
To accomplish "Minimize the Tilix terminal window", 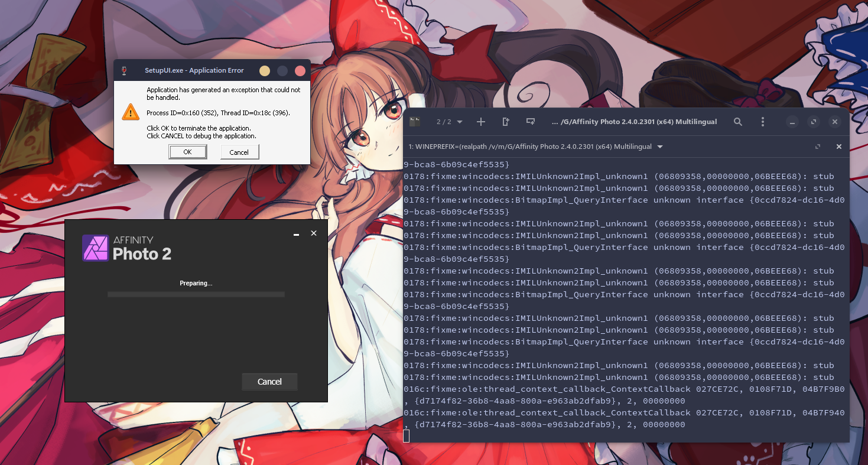I will click(x=792, y=122).
